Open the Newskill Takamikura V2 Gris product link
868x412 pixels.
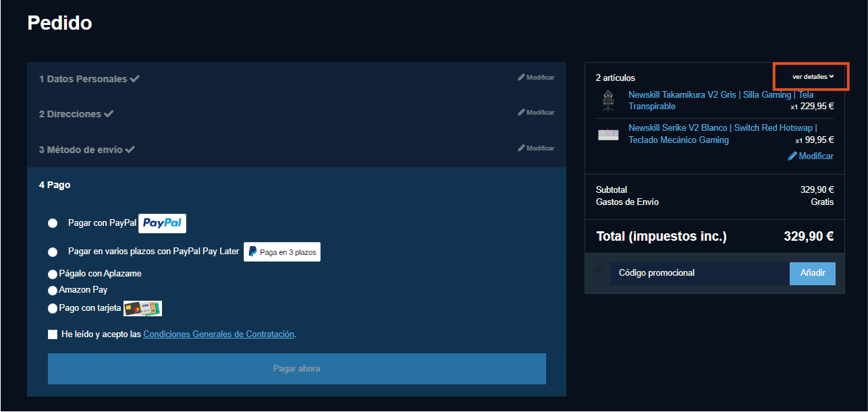[x=721, y=100]
